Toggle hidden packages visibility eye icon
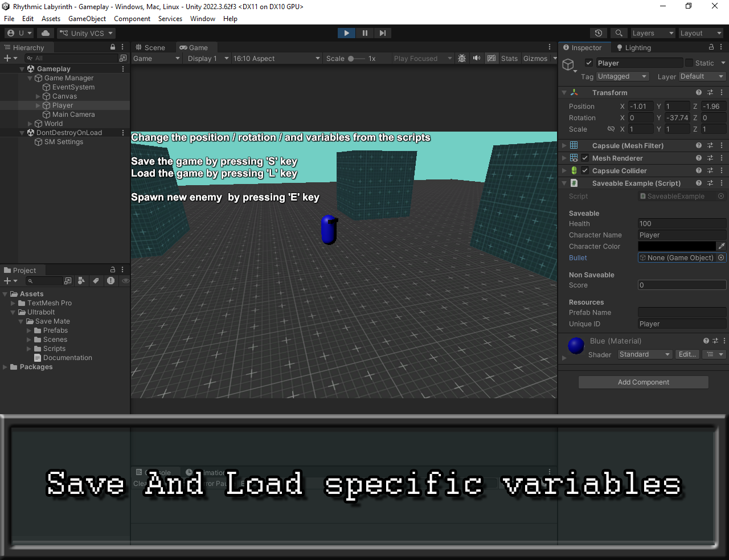The height and width of the screenshot is (560, 729). click(126, 281)
